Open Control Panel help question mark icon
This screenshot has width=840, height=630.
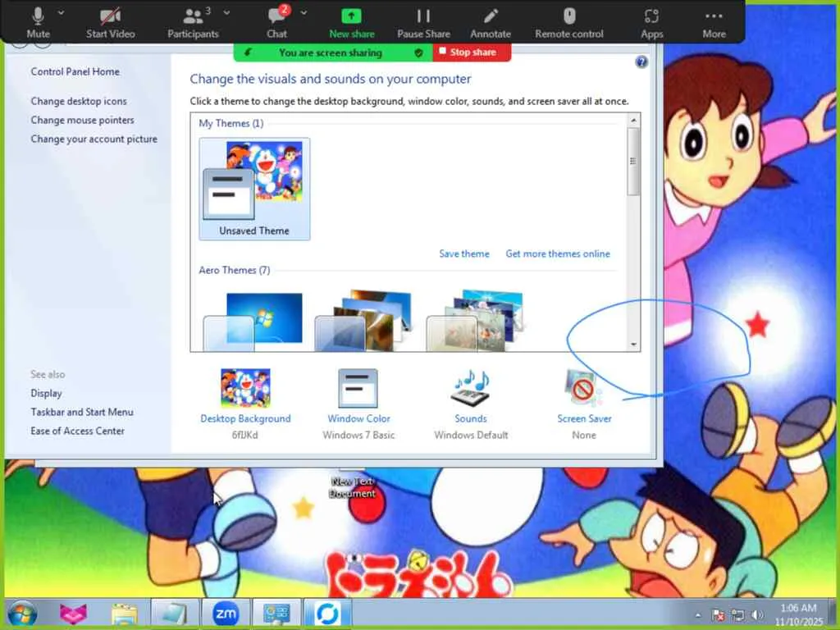click(x=641, y=62)
